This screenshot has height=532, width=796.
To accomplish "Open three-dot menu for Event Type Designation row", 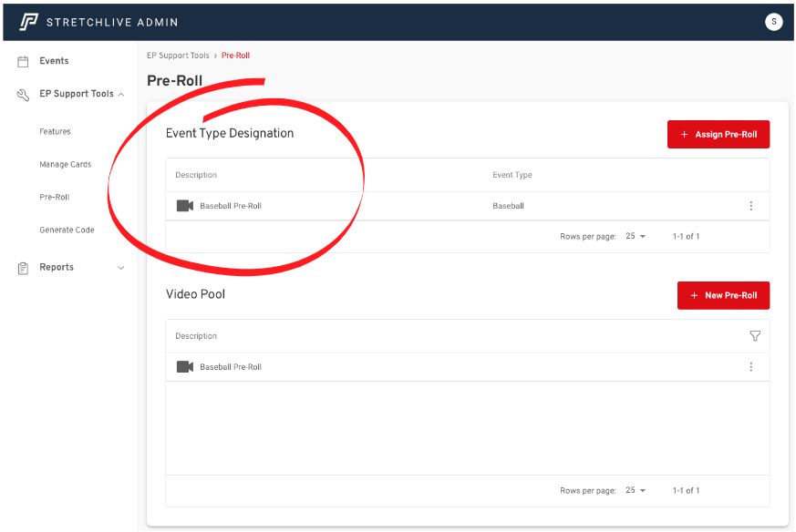I will point(750,206).
